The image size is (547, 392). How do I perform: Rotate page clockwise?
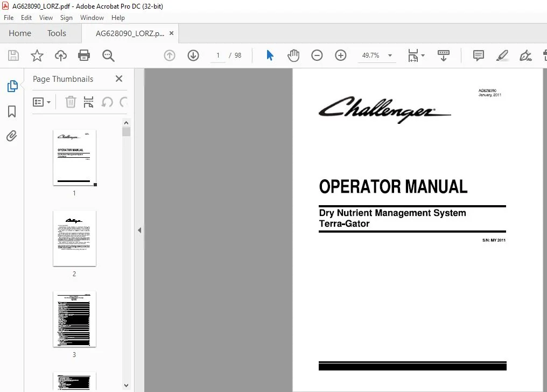pos(123,102)
